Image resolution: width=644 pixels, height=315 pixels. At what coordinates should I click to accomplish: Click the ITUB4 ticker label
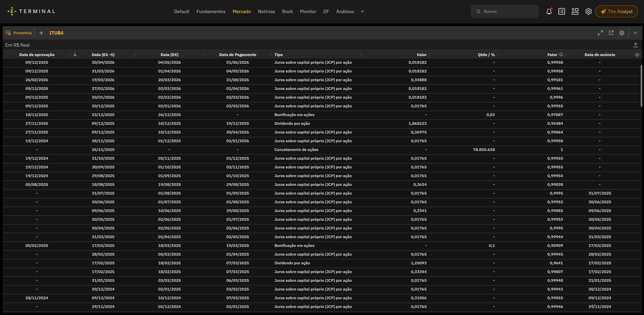(x=56, y=33)
